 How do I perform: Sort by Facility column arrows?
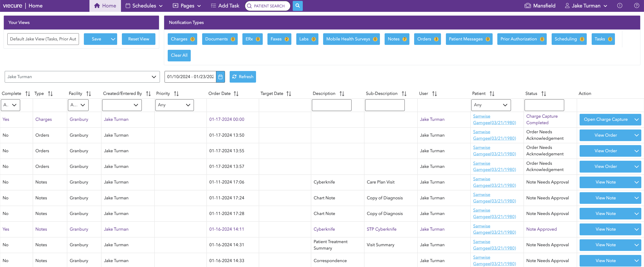point(89,94)
